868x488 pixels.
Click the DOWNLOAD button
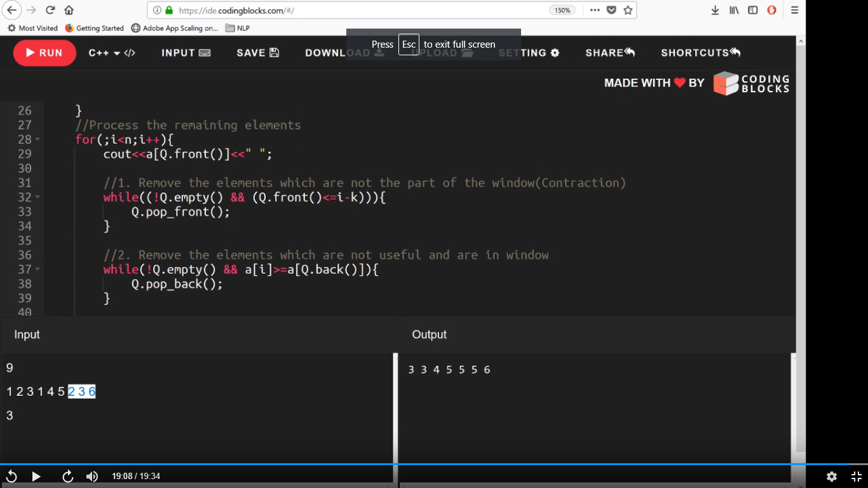(x=344, y=53)
